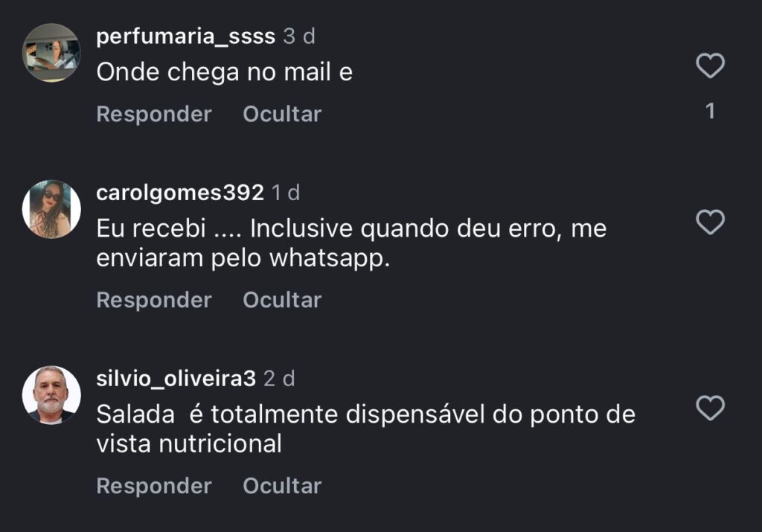Select the comment starting "Eu recebi"
This screenshot has height=532, width=762.
pos(351,243)
